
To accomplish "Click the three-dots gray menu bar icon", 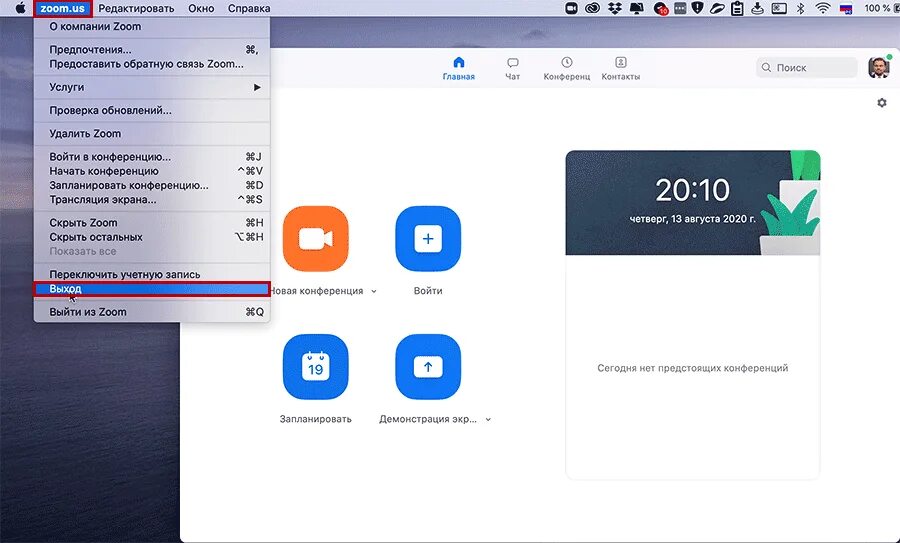I will (x=680, y=8).
